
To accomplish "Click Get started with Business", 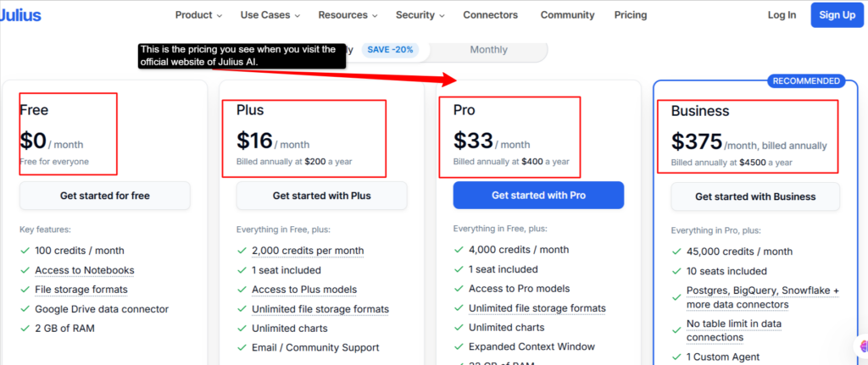I will pos(755,196).
